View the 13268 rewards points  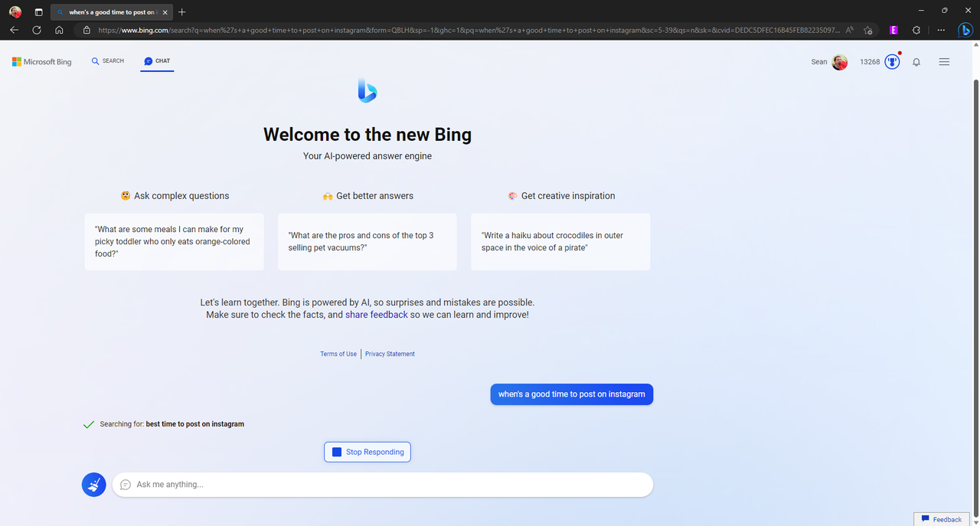(870, 62)
